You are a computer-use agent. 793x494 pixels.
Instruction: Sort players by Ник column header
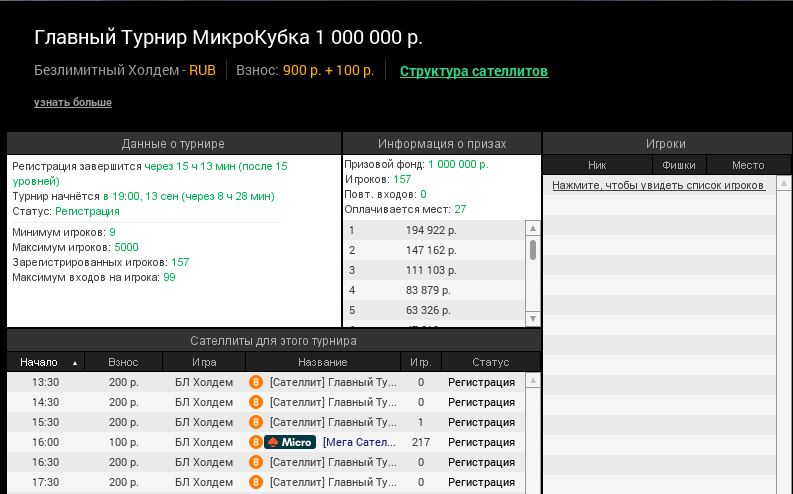tap(598, 165)
